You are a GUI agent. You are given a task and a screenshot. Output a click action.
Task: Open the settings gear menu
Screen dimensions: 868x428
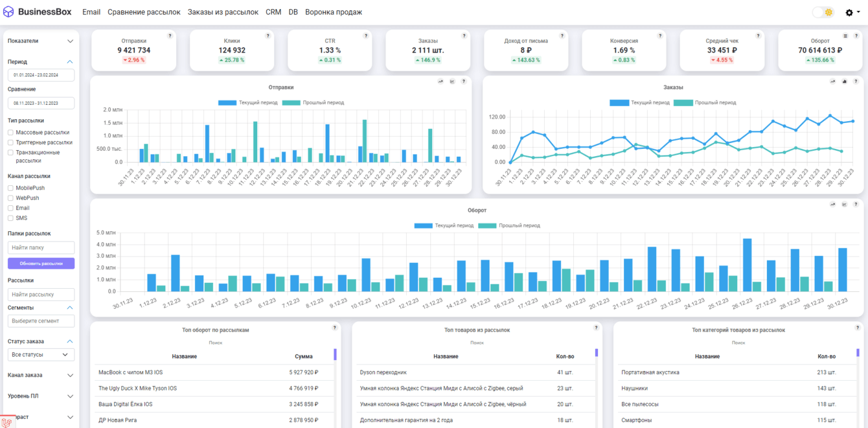(x=851, y=12)
